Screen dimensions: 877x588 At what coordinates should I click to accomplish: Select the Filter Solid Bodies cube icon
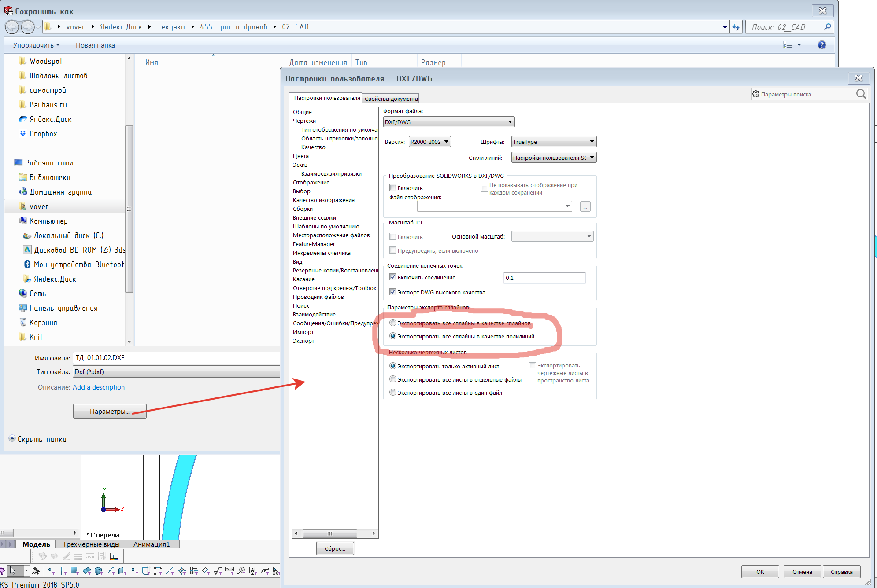[98, 571]
